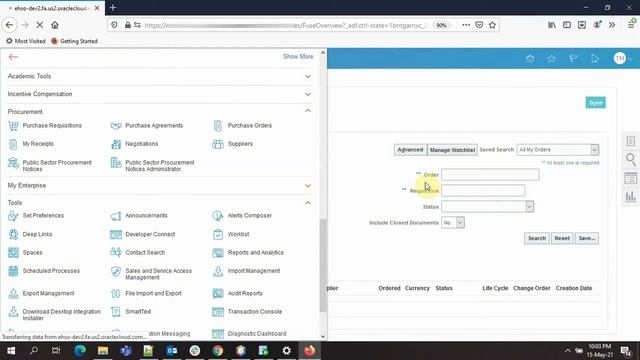Open Reports and Analytics icon

(218, 253)
